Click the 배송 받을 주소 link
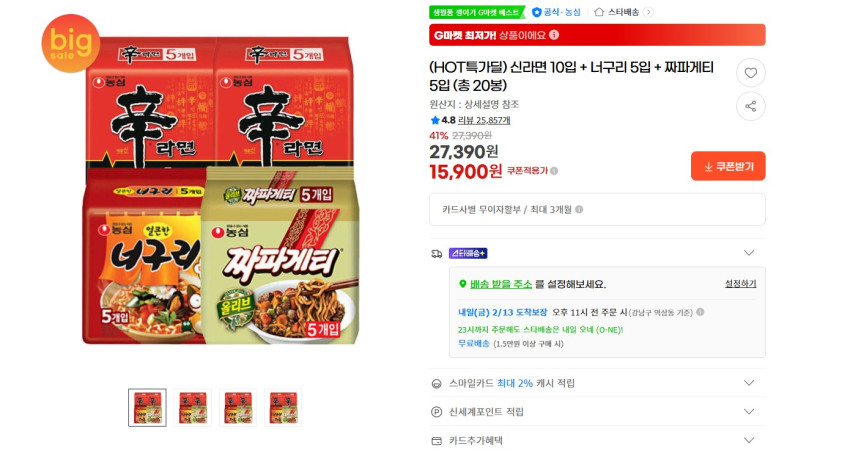 [500, 284]
